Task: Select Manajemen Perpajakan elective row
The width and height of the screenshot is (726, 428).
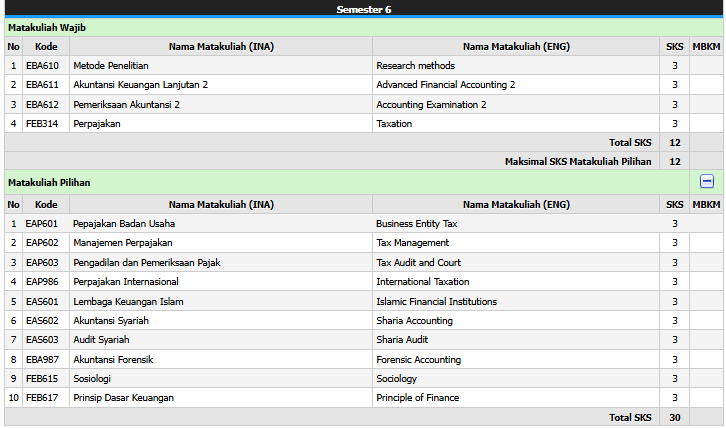Action: tap(123, 243)
